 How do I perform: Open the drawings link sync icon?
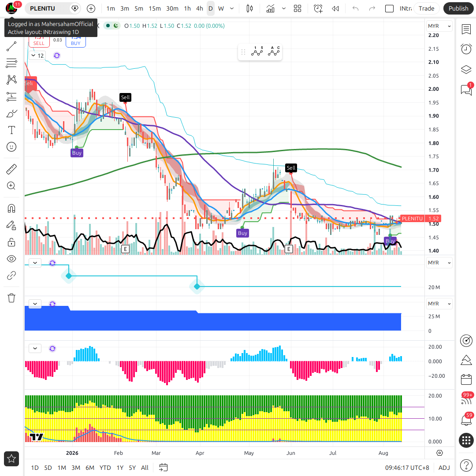pos(11,275)
